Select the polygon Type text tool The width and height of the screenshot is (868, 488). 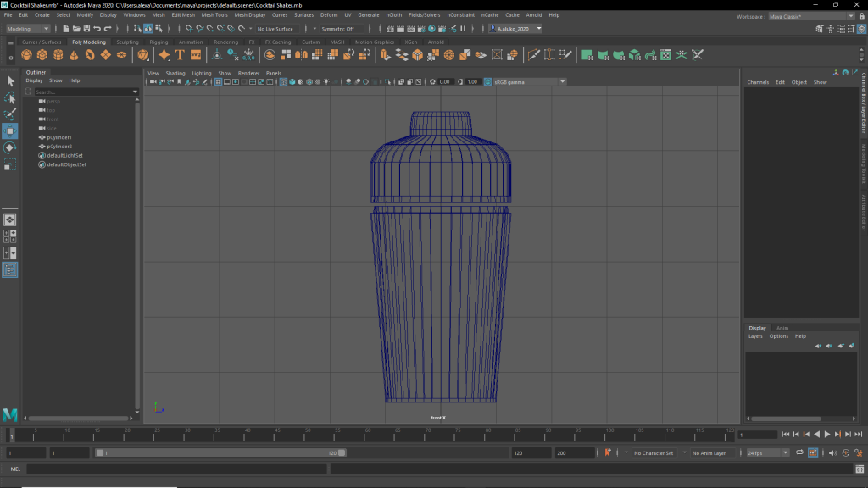(180, 55)
